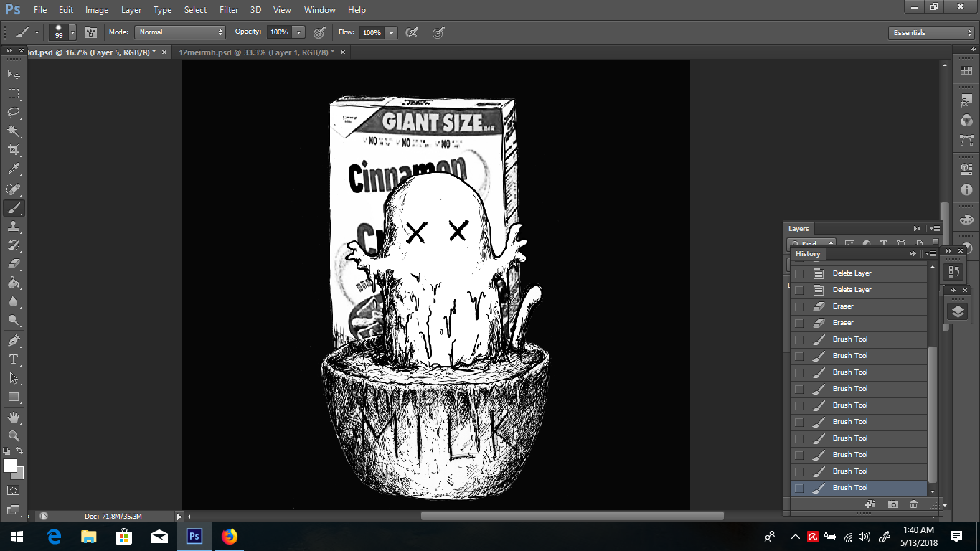The height and width of the screenshot is (551, 980).
Task: Open the Image menu
Action: coord(97,10)
